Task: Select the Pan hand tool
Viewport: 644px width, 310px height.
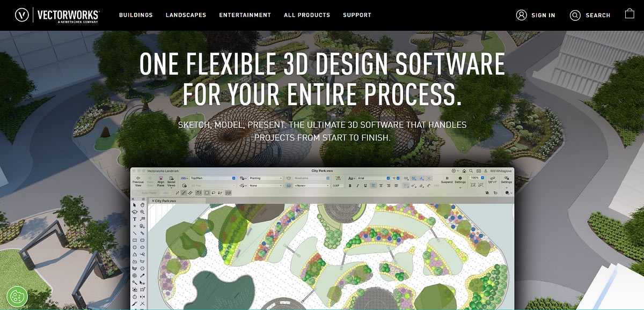Action: pyautogui.click(x=142, y=205)
